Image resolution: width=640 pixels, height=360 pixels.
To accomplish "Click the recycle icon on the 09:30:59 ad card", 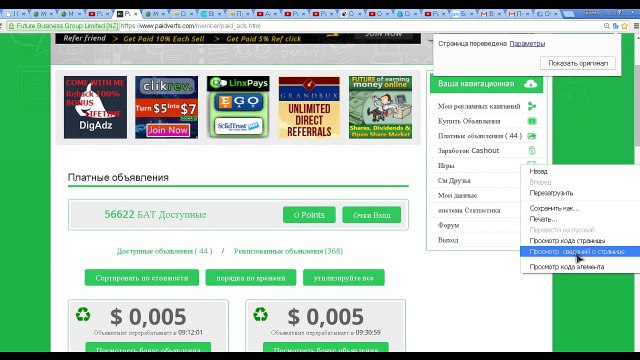I will (x=260, y=314).
